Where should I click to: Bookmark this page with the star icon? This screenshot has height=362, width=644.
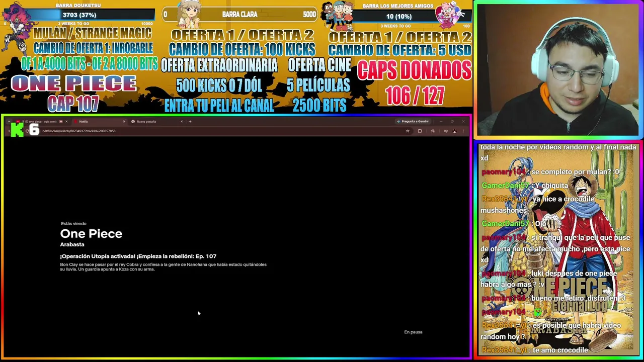408,131
